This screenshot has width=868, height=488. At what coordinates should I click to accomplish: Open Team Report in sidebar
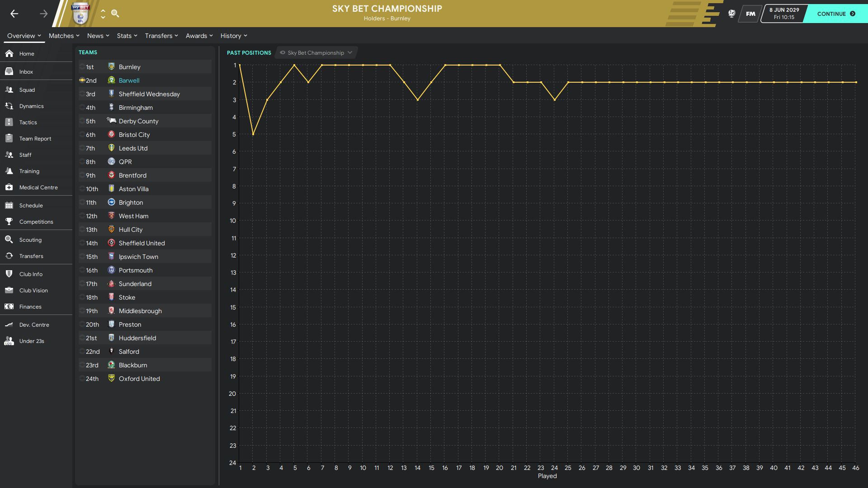coord(36,138)
